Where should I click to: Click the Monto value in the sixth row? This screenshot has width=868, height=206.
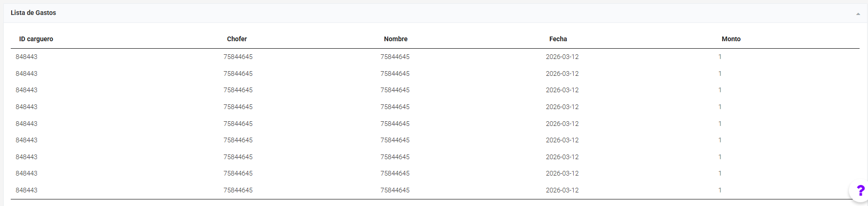click(720, 140)
